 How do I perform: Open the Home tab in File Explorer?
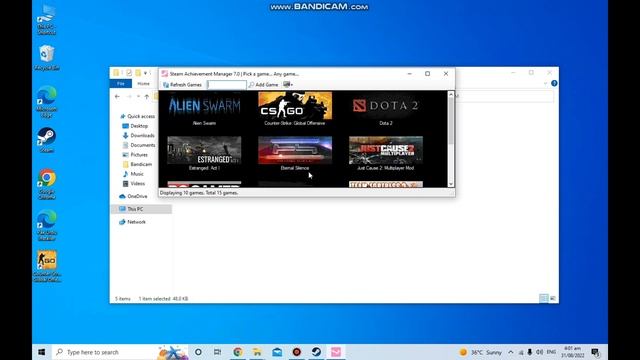pyautogui.click(x=143, y=84)
